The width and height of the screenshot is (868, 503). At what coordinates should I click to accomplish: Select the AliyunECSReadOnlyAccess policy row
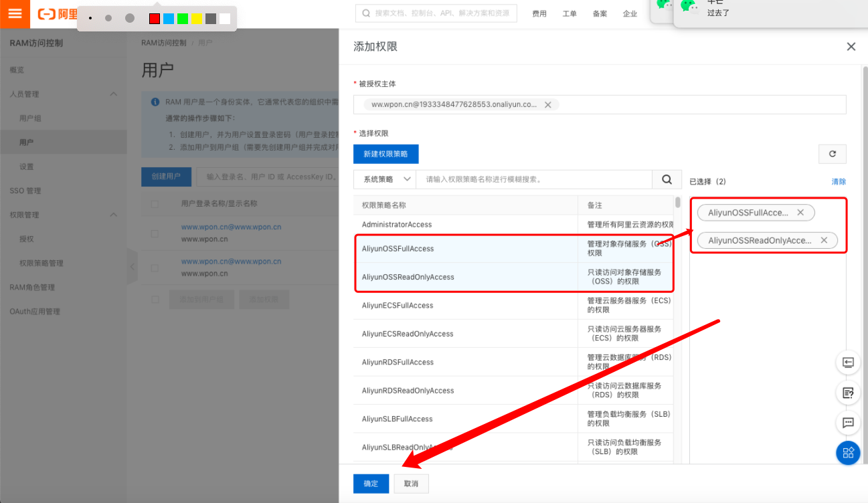tap(513, 334)
